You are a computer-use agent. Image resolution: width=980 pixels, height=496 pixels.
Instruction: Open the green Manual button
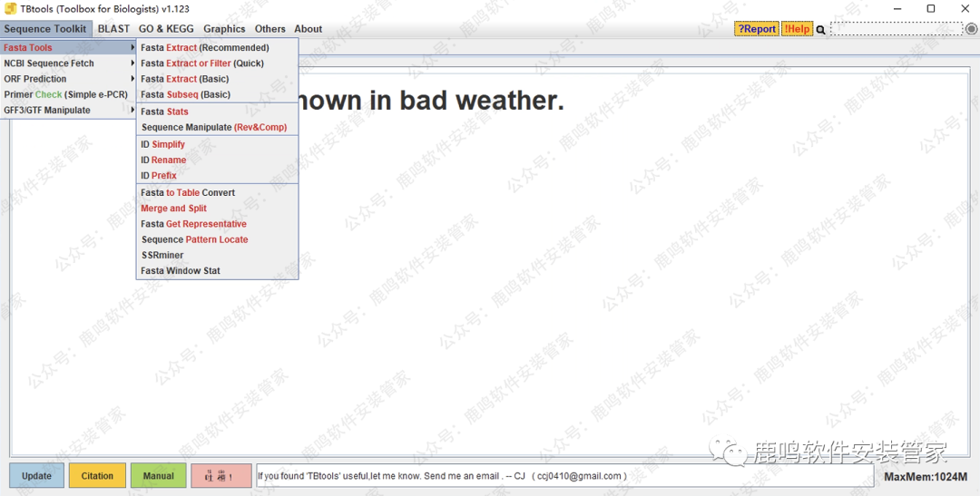[x=158, y=476]
